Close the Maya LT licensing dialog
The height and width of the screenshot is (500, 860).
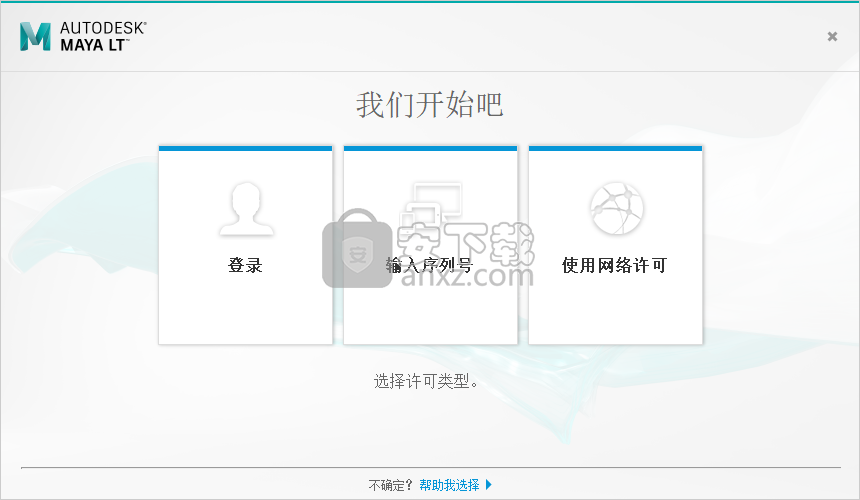coord(832,36)
